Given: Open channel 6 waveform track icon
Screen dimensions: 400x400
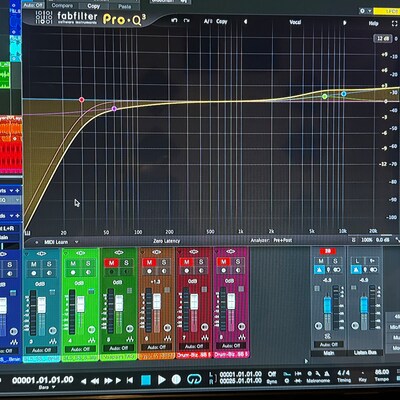Looking at the screenshot, I should click(167, 338).
